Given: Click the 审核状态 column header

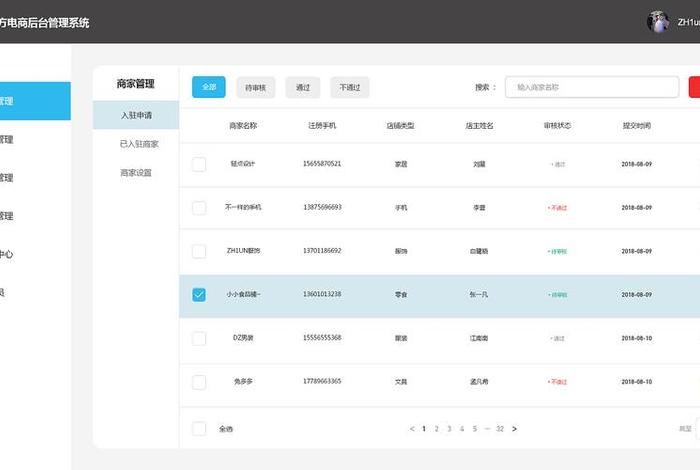Looking at the screenshot, I should 558,126.
